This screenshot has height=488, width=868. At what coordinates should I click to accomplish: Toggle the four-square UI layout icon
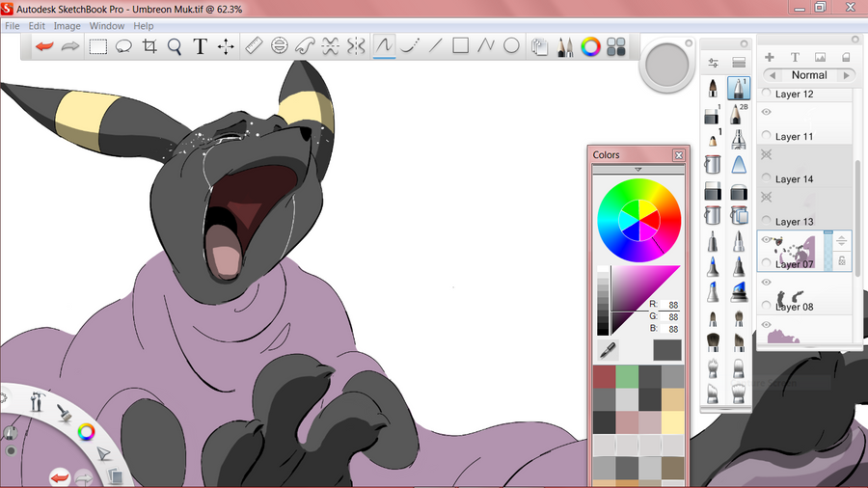[x=616, y=47]
